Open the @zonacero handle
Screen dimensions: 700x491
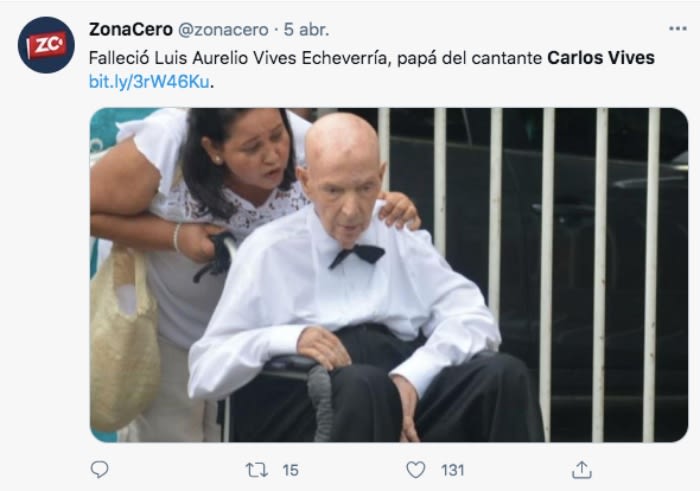point(223,30)
